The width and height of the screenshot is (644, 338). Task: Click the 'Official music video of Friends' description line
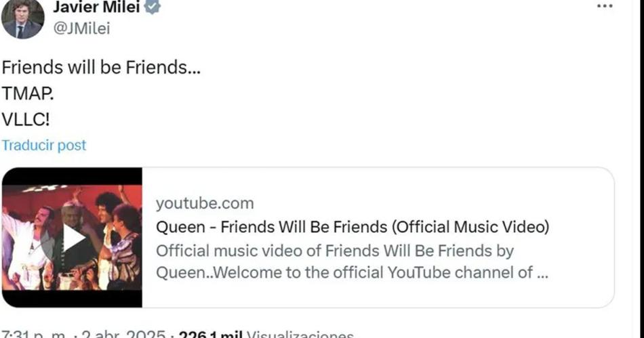pos(335,251)
